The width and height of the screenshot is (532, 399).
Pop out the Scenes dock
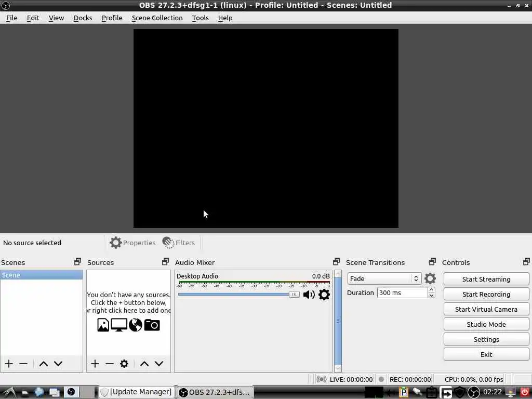point(78,262)
